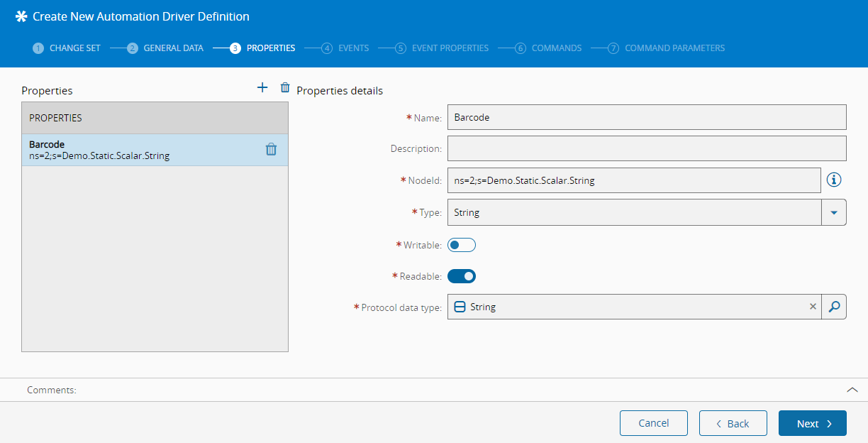The width and height of the screenshot is (868, 443).
Task: Open the Type dropdown arrow
Action: 834,212
